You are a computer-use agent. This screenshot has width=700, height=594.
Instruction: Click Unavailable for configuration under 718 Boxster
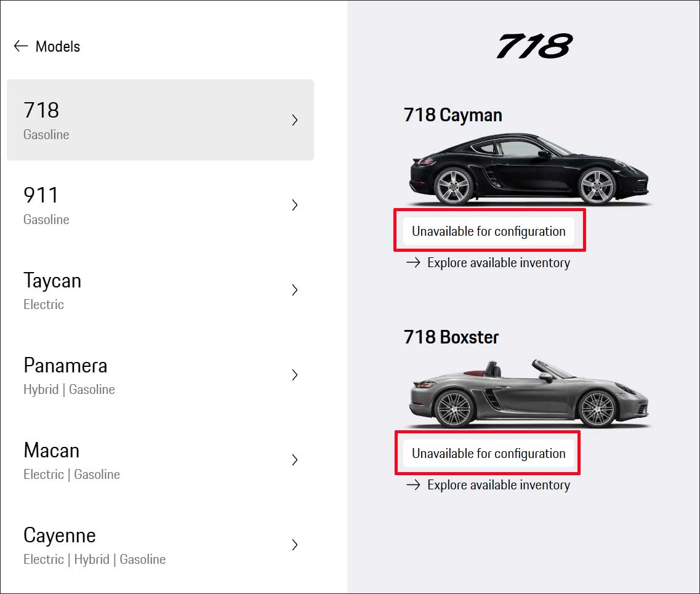pos(489,454)
